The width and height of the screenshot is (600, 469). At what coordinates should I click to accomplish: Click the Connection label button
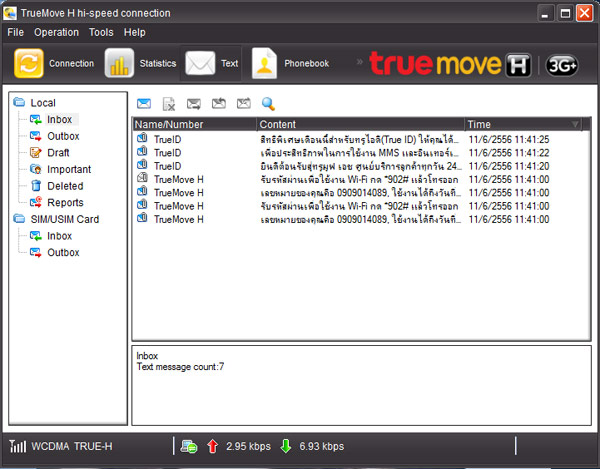(x=72, y=64)
